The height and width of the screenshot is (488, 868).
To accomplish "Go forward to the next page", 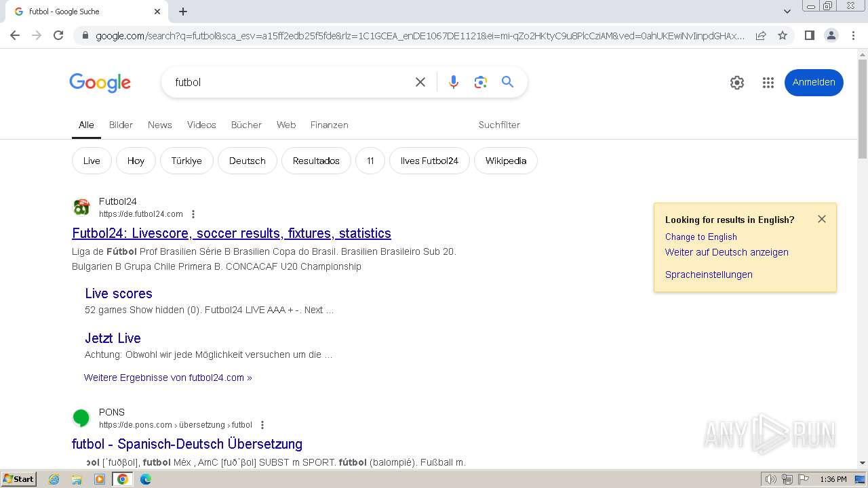I will [x=37, y=35].
